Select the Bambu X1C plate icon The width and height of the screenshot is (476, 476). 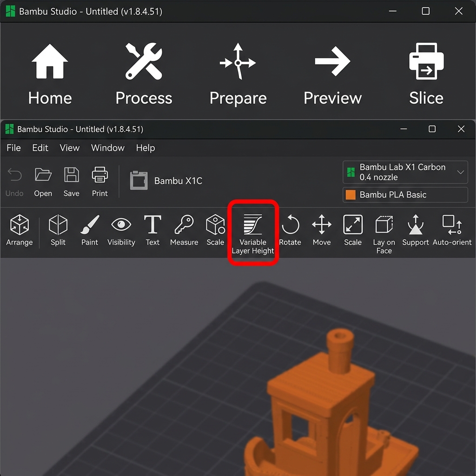(139, 180)
